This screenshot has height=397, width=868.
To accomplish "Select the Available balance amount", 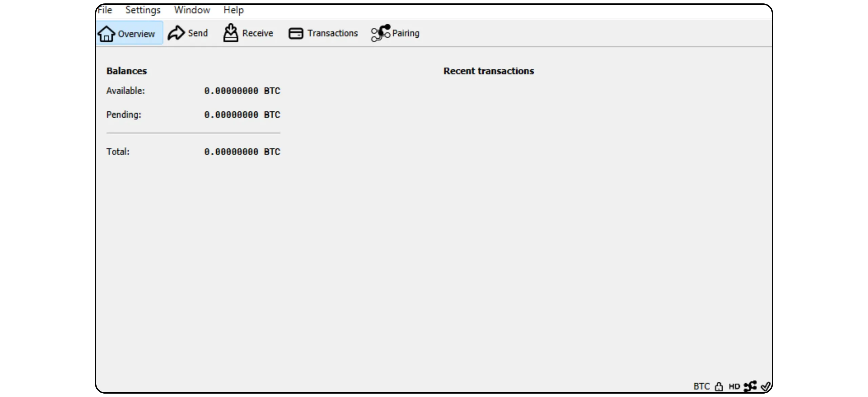I will pos(242,91).
